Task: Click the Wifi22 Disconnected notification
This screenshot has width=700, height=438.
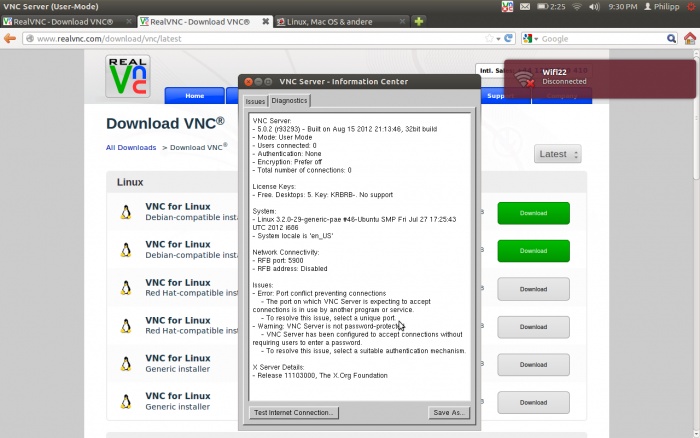Action: [x=600, y=79]
